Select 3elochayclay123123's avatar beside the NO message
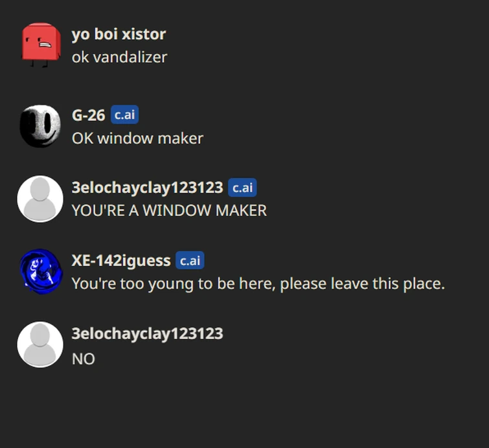The image size is (489, 448). point(40,345)
